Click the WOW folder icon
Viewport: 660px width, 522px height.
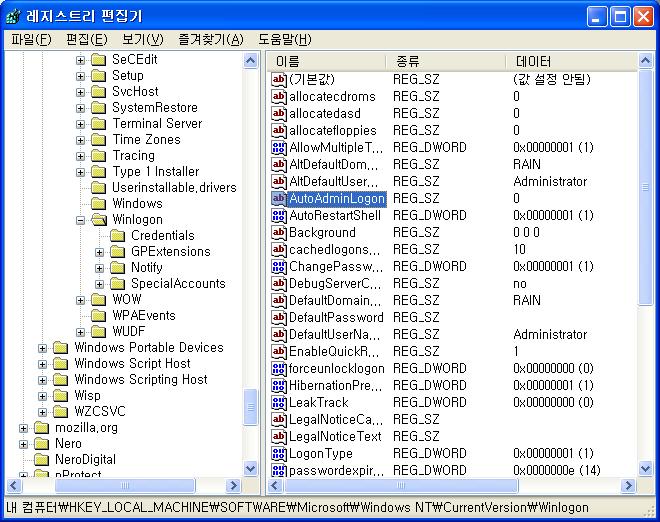point(98,300)
